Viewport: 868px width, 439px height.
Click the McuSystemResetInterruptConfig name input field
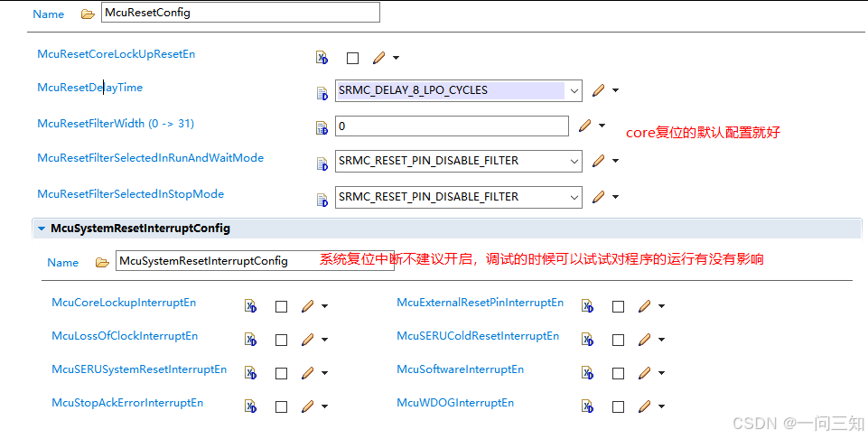[255, 261]
